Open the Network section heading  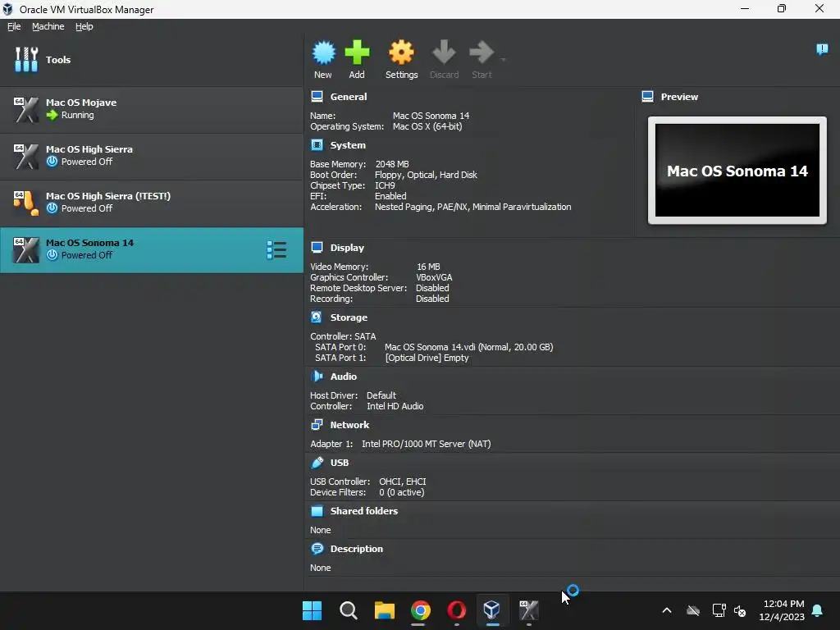pos(349,425)
